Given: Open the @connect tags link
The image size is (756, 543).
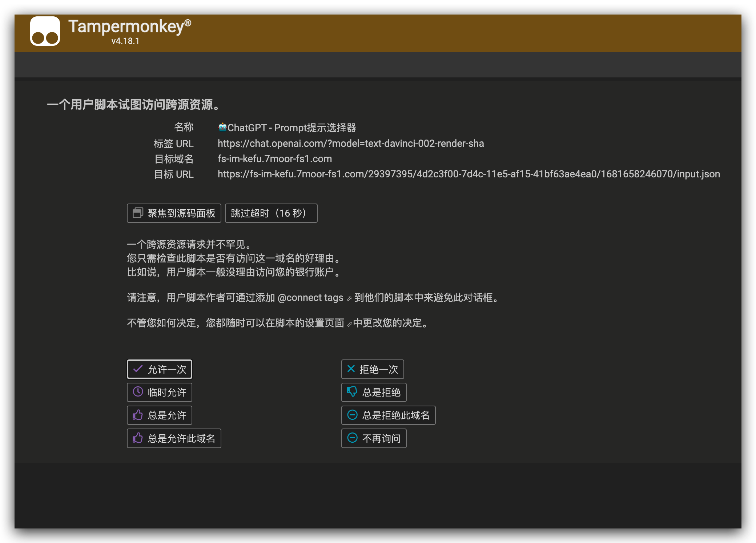Looking at the screenshot, I should pyautogui.click(x=314, y=298).
